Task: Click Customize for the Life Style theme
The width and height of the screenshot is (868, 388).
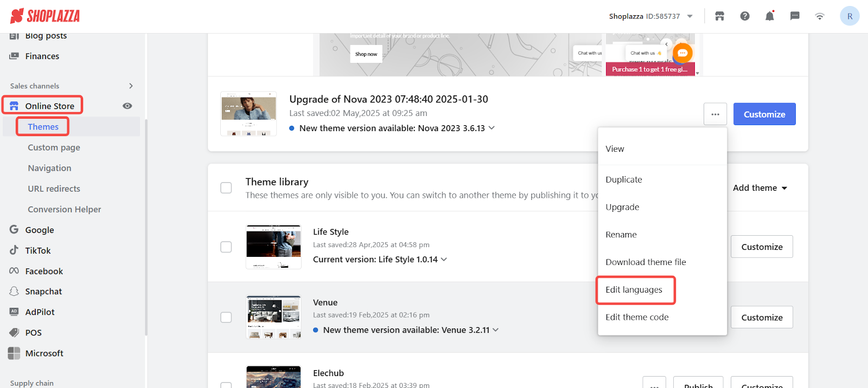Action: (x=762, y=247)
